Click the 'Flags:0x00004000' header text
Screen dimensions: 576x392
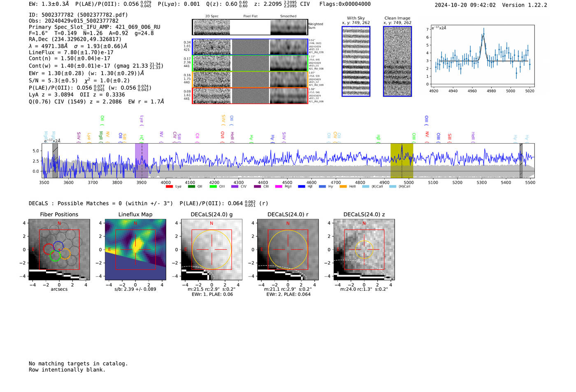(345, 4)
